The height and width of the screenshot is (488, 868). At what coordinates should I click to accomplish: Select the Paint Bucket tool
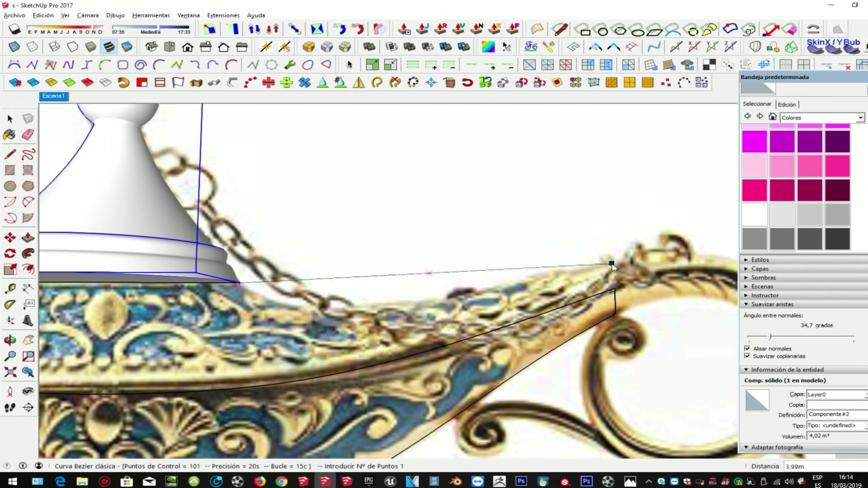pyautogui.click(x=9, y=134)
